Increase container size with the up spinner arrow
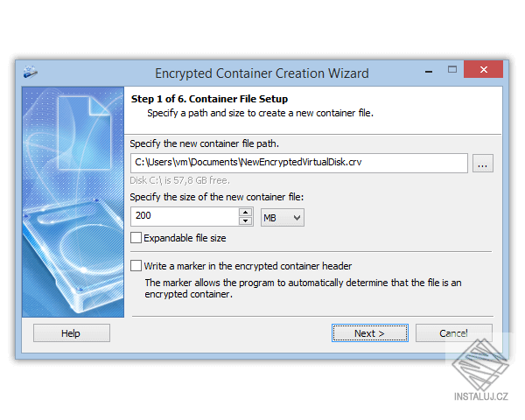 [x=245, y=213]
